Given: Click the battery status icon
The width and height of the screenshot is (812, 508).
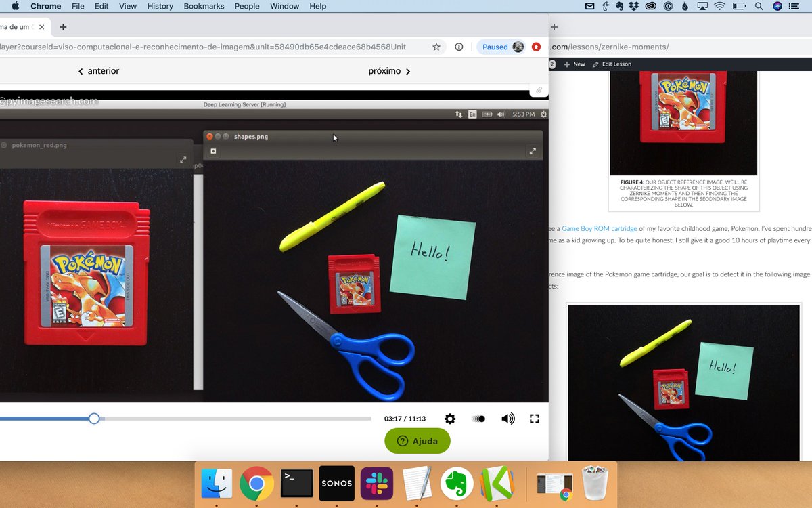Looking at the screenshot, I should [740, 6].
